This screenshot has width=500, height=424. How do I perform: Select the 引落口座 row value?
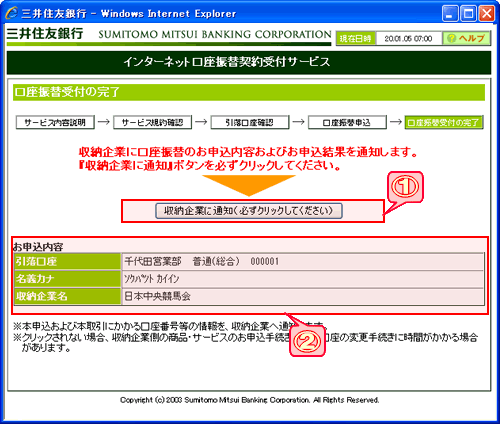[303, 262]
